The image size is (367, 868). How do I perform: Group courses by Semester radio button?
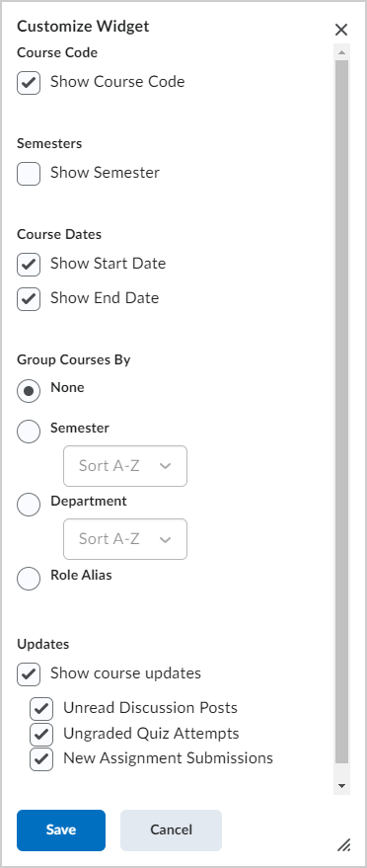(x=29, y=432)
